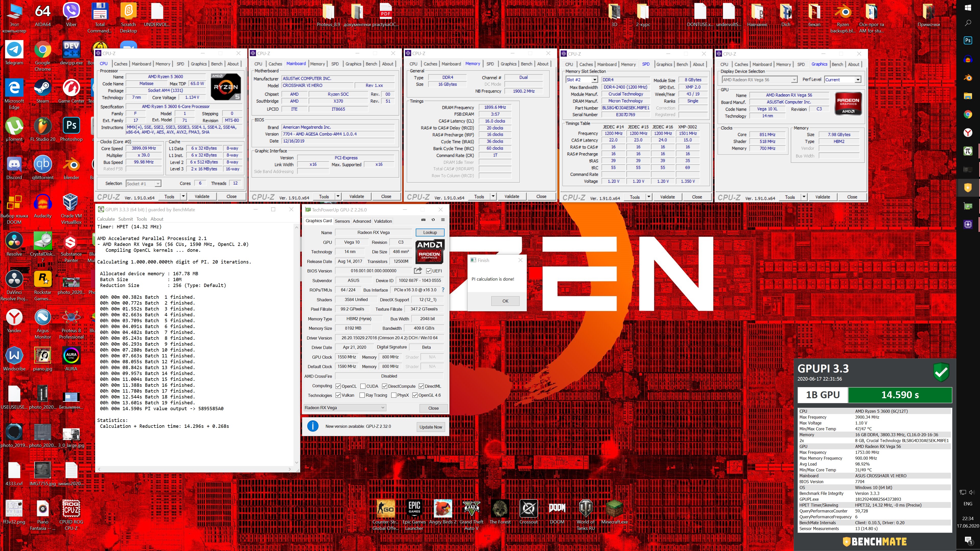Open the Submit menu in GPUPI
This screenshot has width=980, height=551.
point(126,219)
